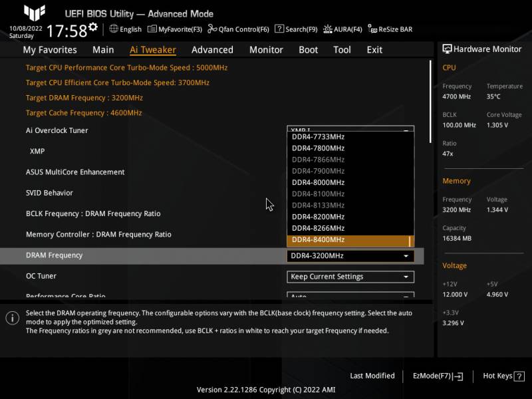Switch to the Boot tab
The image size is (532, 399).
pos(308,50)
